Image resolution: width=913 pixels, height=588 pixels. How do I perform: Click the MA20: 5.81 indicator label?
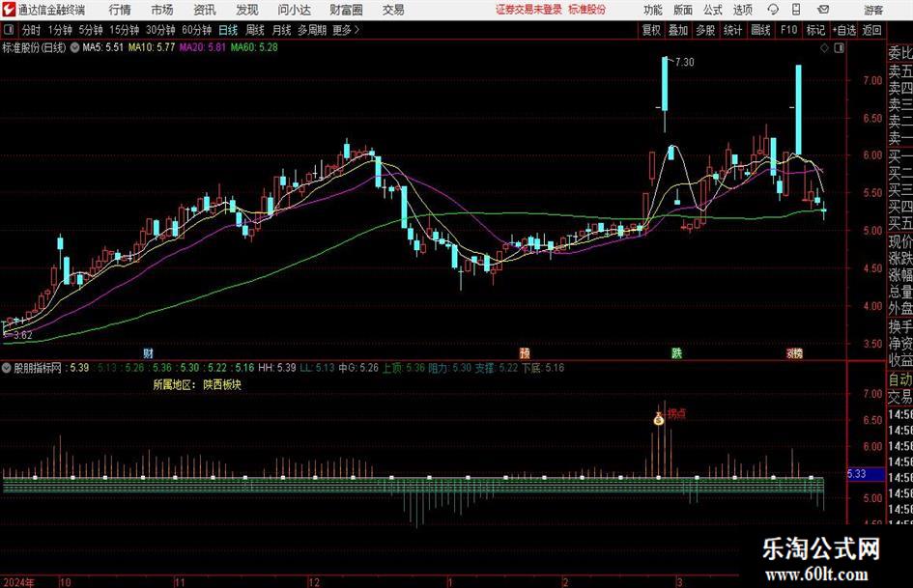(x=202, y=47)
